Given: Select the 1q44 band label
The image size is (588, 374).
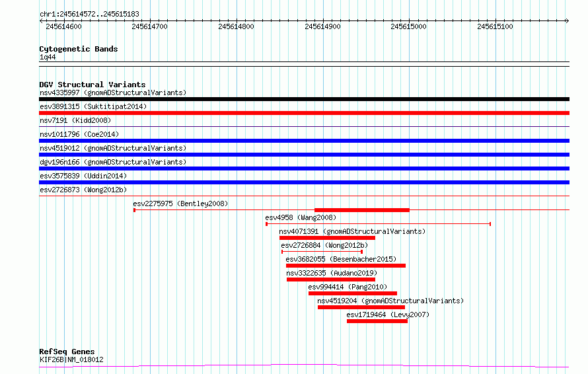Looking at the screenshot, I should (48, 57).
